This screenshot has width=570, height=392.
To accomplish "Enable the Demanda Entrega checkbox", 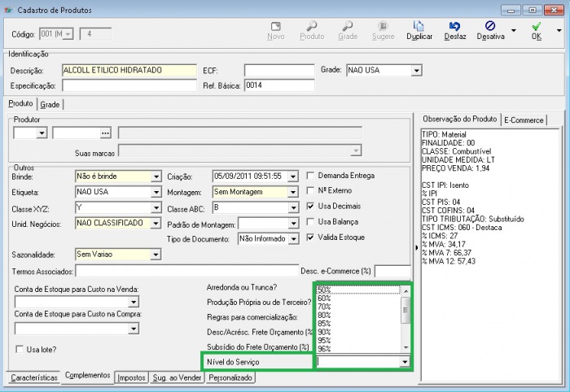I will click(x=310, y=175).
